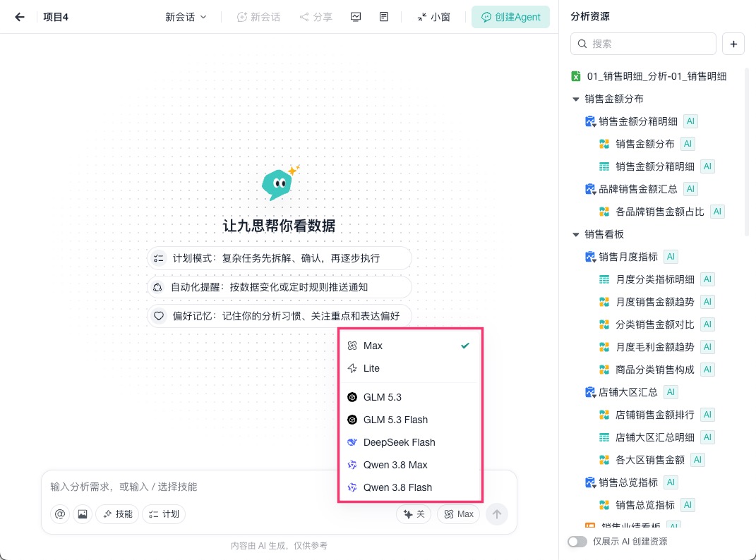The height and width of the screenshot is (560, 756).
Task: Click the 技能 skills button
Action: click(x=118, y=514)
